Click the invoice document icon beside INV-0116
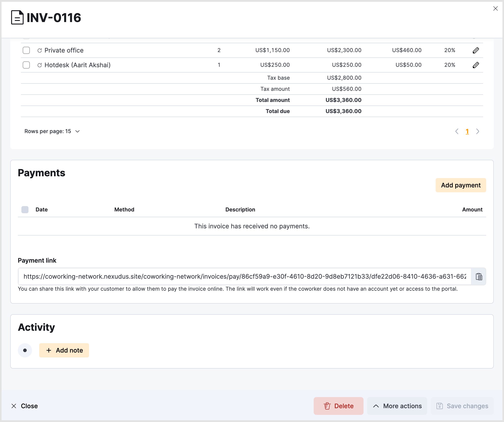Screen dimensions: 504x422 17,18
